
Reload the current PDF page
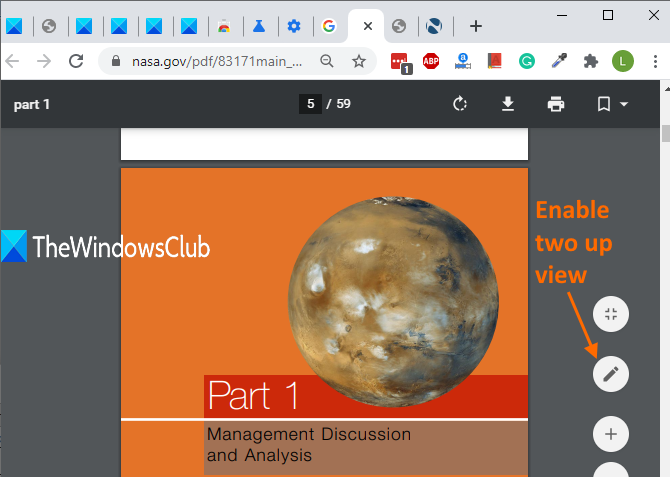[76, 62]
